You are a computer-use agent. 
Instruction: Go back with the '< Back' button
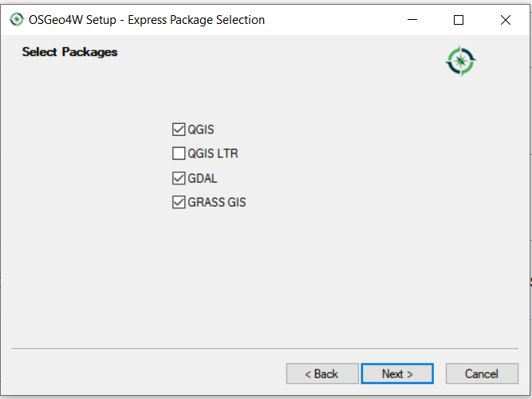coord(322,373)
